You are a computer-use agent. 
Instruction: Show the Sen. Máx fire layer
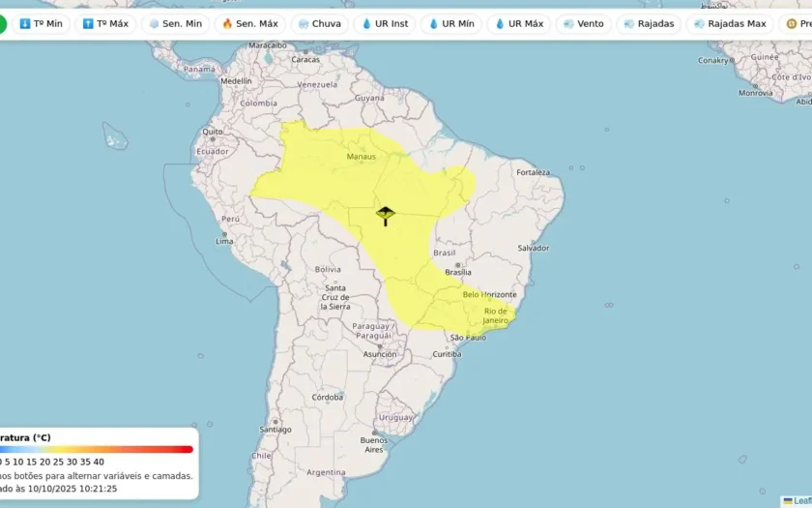point(250,24)
